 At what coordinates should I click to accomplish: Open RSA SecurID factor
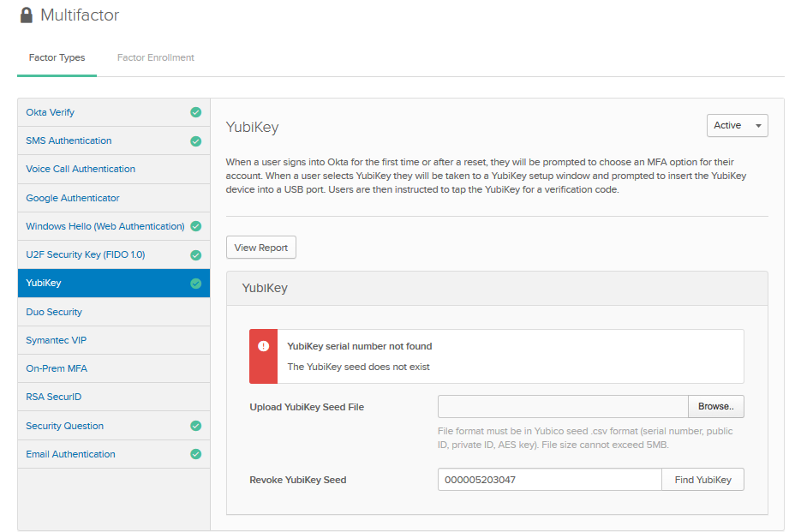[114, 398]
